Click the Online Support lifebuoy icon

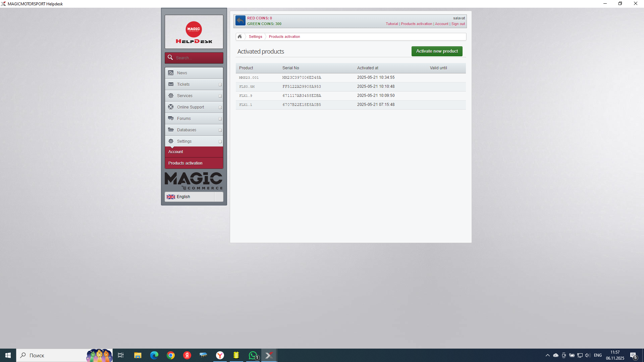171,107
